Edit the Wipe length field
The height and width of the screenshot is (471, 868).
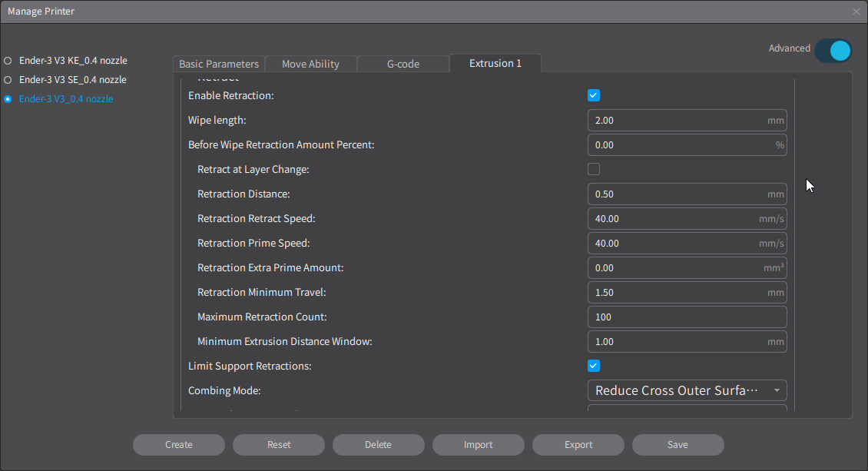(x=676, y=121)
